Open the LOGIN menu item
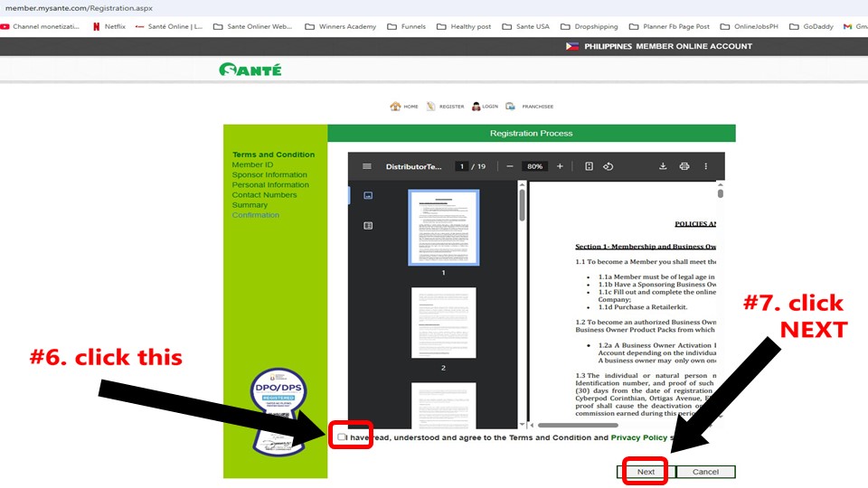This screenshot has width=868, height=488. 485,107
